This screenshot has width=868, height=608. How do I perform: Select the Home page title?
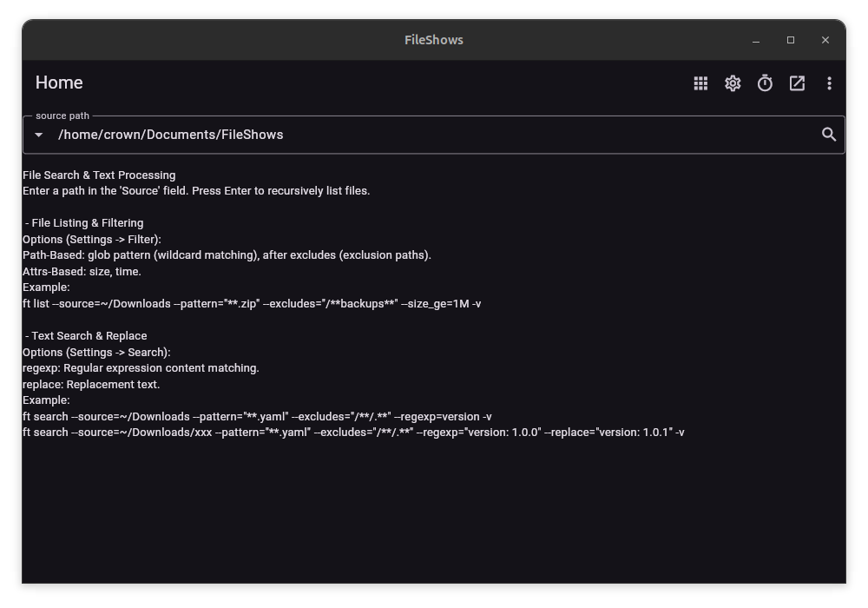59,83
